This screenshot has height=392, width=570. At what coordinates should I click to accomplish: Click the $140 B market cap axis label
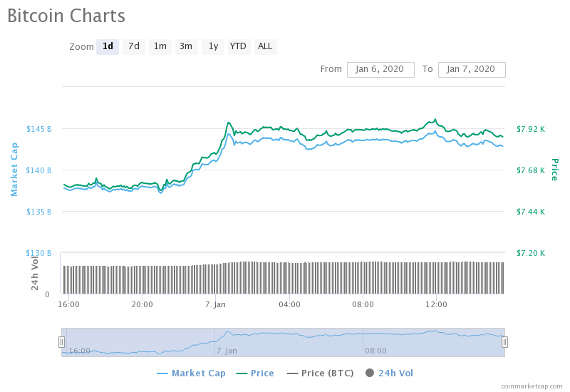pos(39,170)
